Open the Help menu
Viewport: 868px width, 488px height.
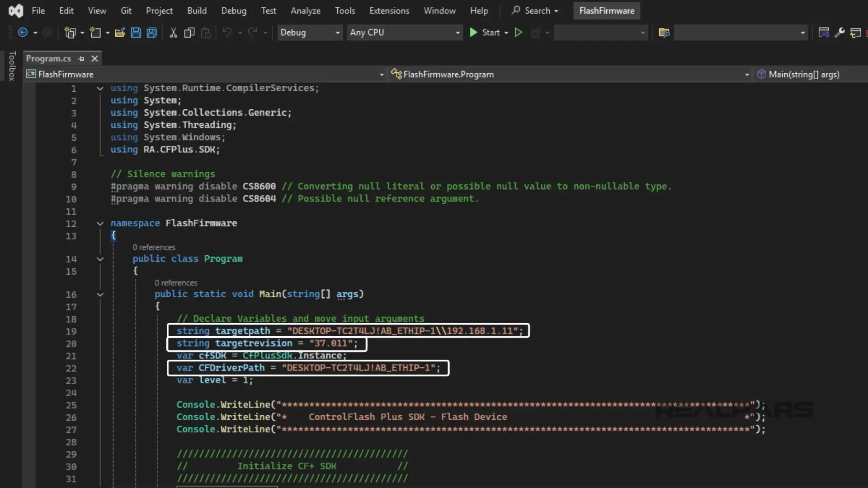point(479,10)
